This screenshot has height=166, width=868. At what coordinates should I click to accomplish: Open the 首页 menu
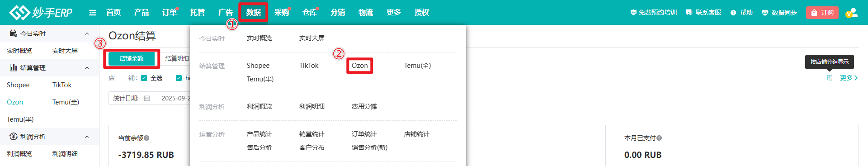[x=113, y=12]
